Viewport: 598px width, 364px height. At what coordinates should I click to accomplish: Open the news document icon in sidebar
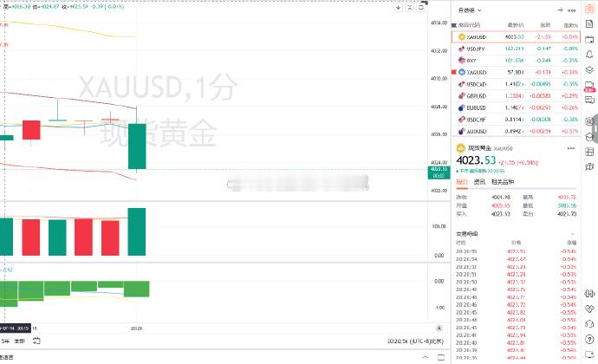[589, 24]
